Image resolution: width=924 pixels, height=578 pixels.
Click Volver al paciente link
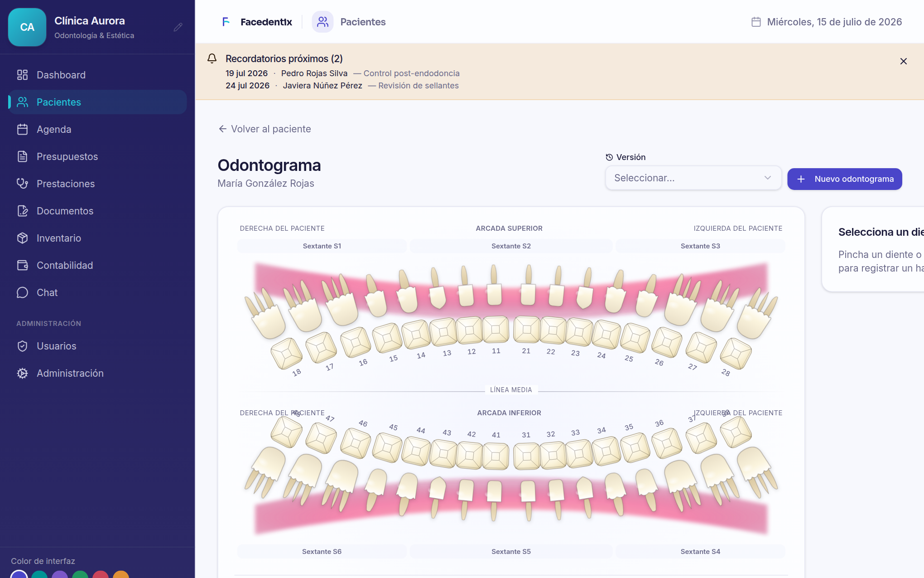coord(265,129)
